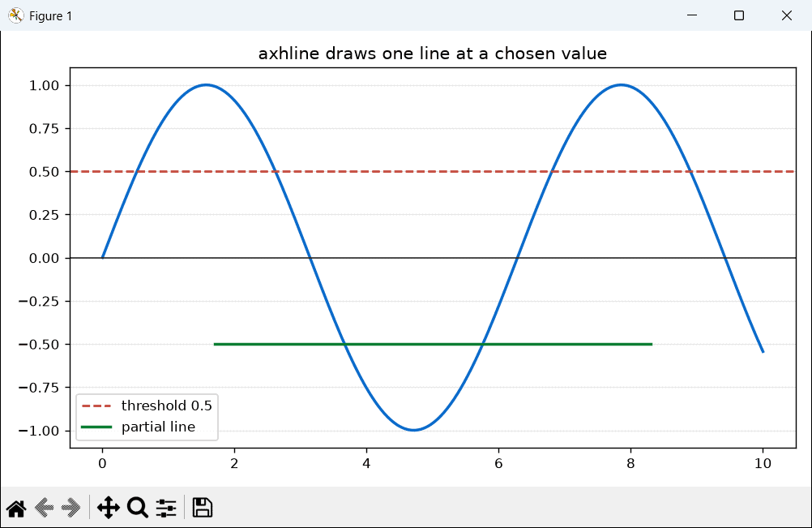Click the sine curve's first peak near x=1.6

(206, 85)
